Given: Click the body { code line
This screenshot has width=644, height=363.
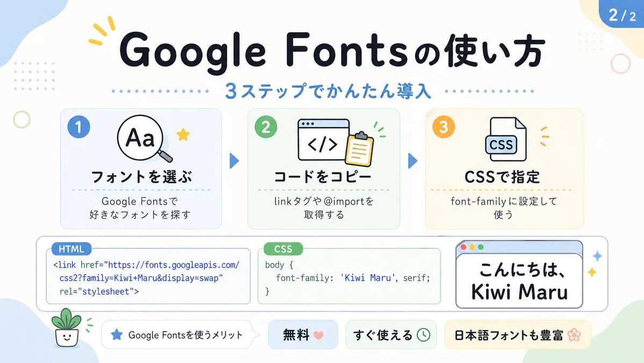Looking at the screenshot, I should (279, 265).
